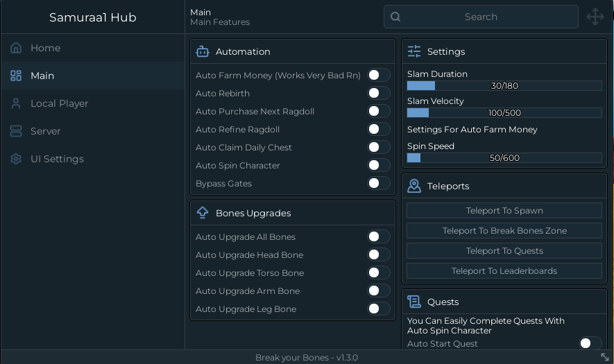Toggle Auto Purchase Next Ragdoll
The width and height of the screenshot is (614, 364).
[x=379, y=111]
